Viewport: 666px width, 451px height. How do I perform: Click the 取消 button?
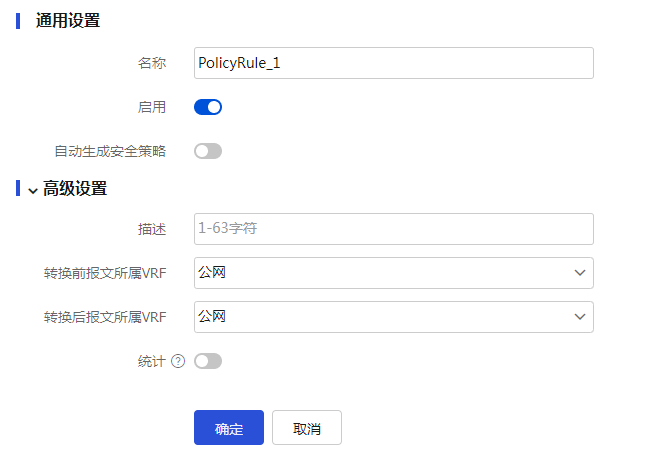tap(307, 427)
